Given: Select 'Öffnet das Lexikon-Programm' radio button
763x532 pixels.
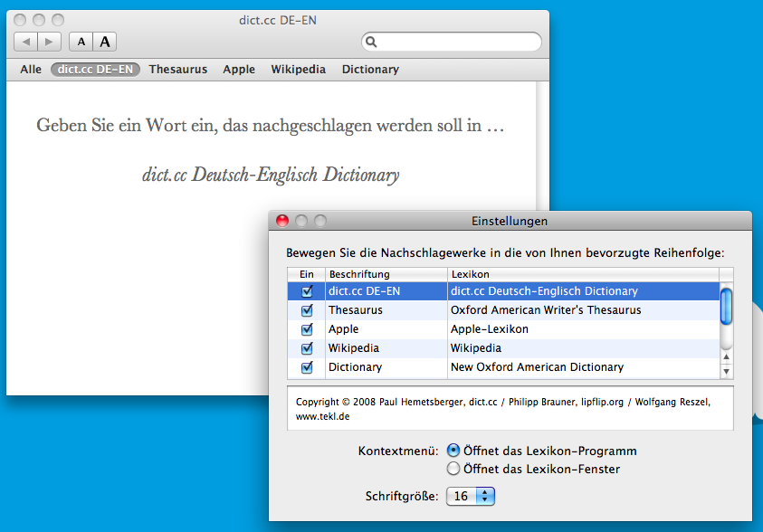Looking at the screenshot, I should click(453, 451).
